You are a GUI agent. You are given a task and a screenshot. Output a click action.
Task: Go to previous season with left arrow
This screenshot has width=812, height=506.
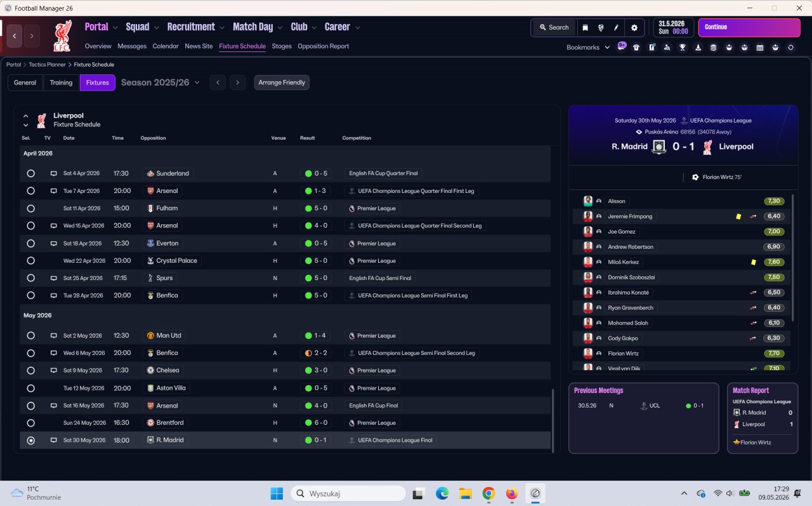pyautogui.click(x=218, y=83)
